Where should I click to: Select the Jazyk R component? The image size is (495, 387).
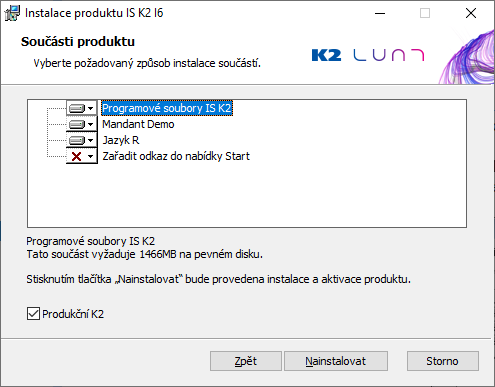tap(121, 140)
